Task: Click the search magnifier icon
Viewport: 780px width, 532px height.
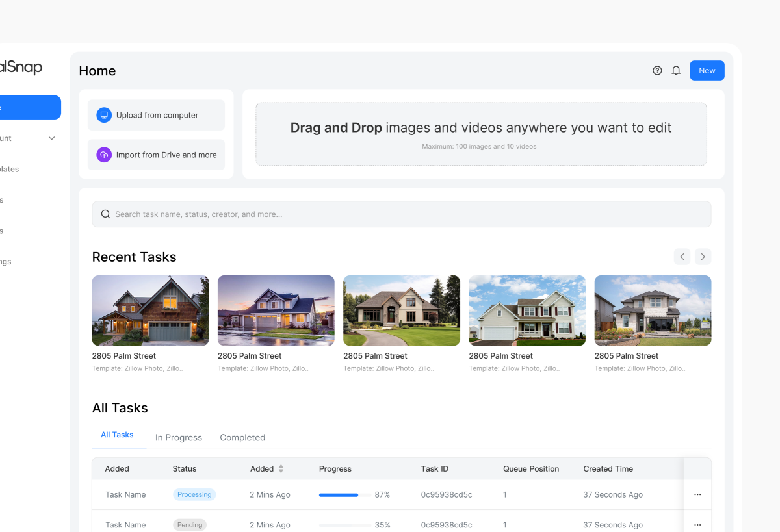Action: pos(105,214)
